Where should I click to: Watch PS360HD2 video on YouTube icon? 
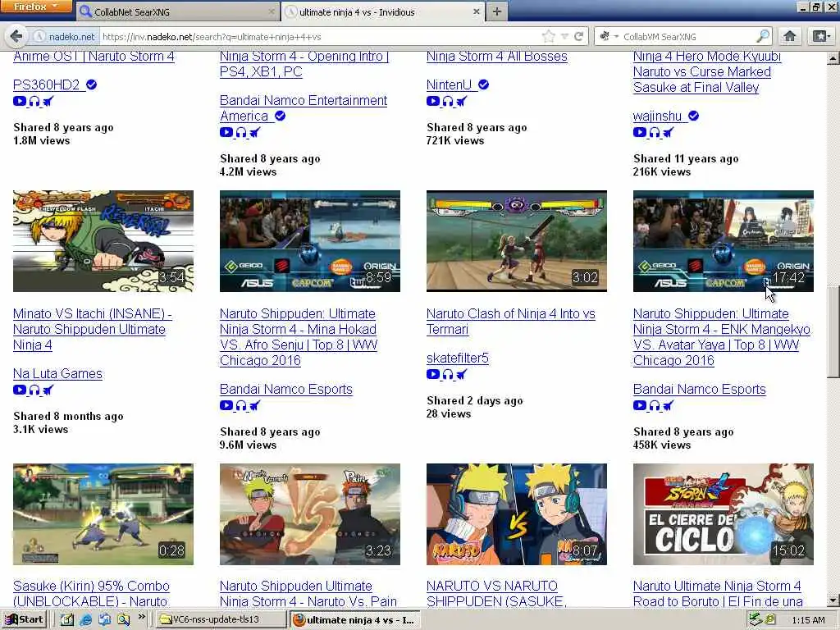click(20, 101)
